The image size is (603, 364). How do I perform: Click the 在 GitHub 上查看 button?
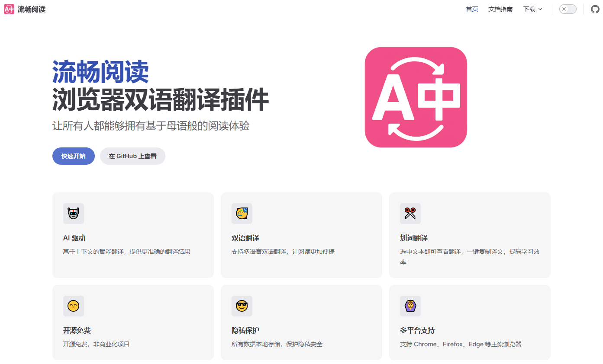click(132, 156)
